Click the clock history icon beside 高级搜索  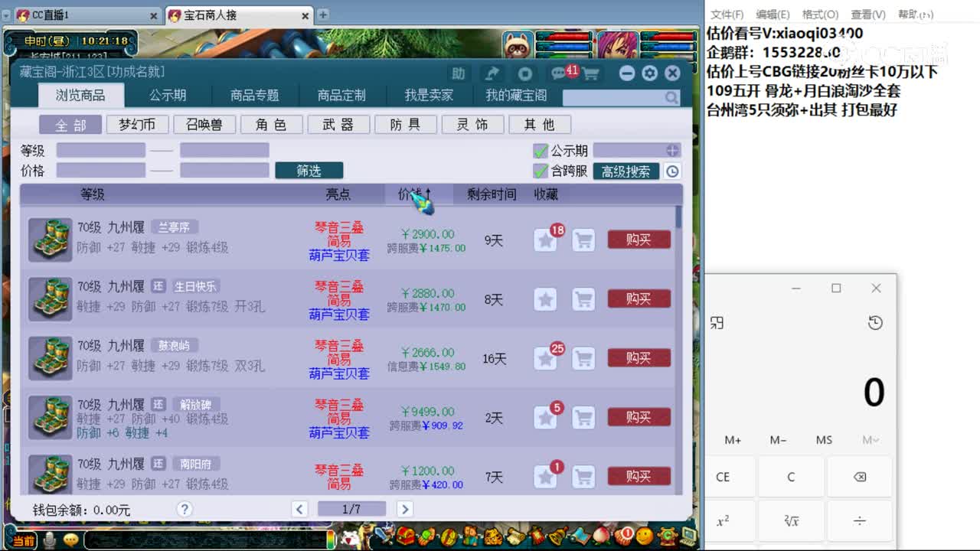click(x=671, y=171)
